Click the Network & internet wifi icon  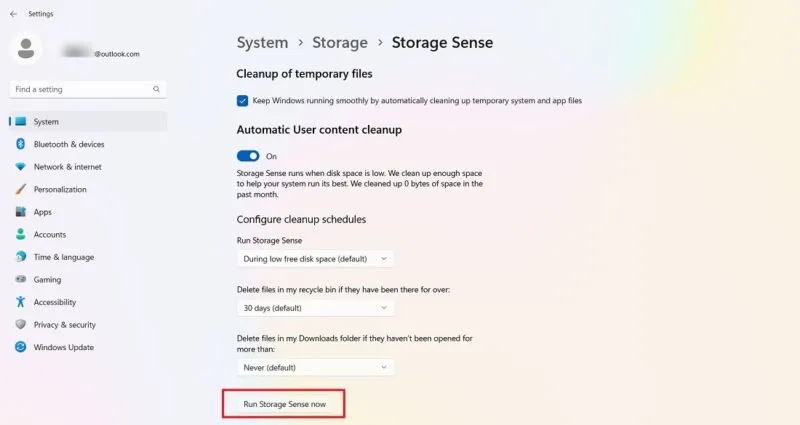click(20, 167)
